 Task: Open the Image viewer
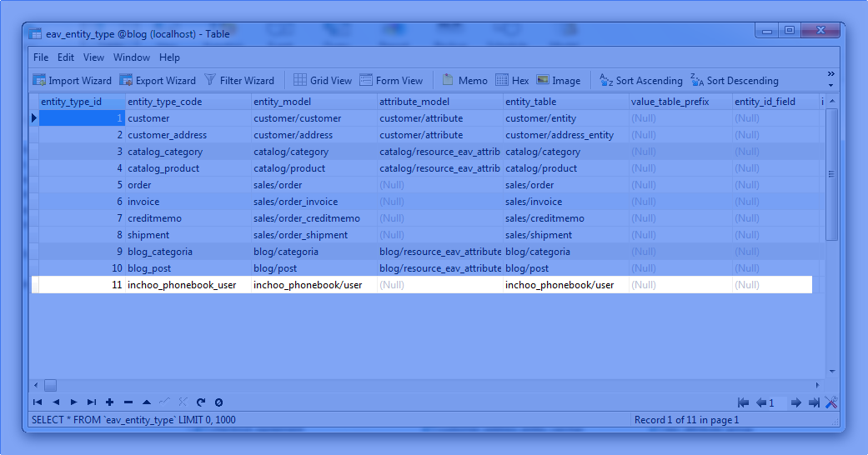click(x=558, y=81)
